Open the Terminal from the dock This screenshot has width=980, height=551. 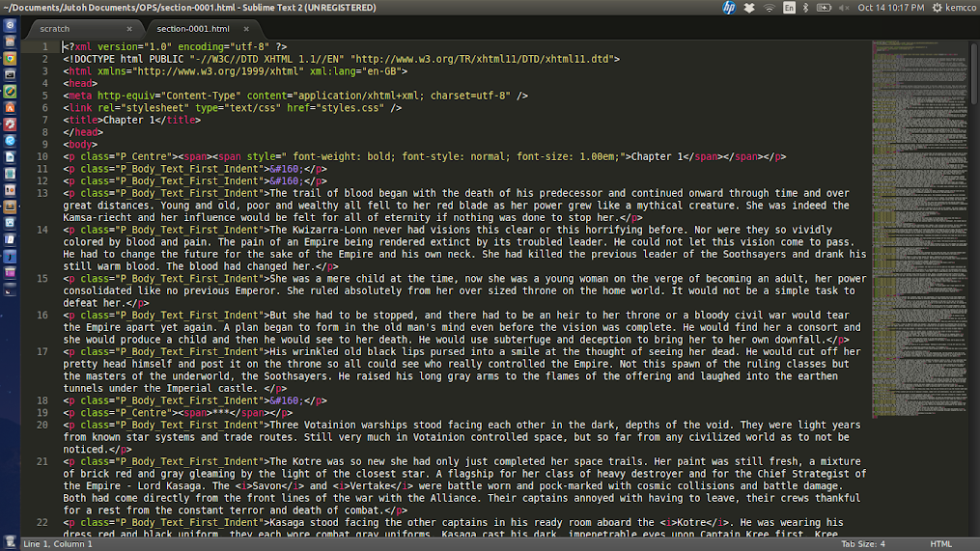(10, 74)
